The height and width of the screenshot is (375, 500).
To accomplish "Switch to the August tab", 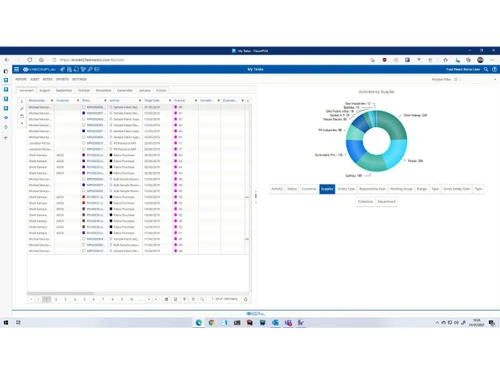I will (45, 90).
